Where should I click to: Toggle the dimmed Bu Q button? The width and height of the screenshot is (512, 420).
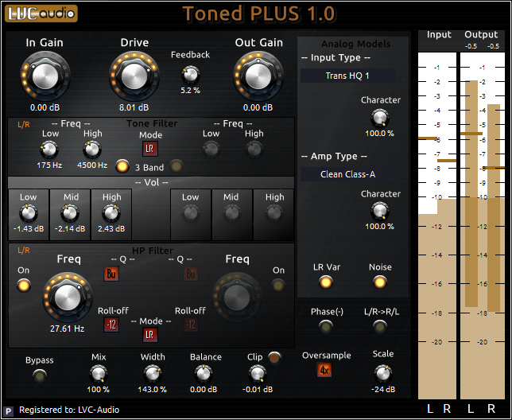coord(191,274)
